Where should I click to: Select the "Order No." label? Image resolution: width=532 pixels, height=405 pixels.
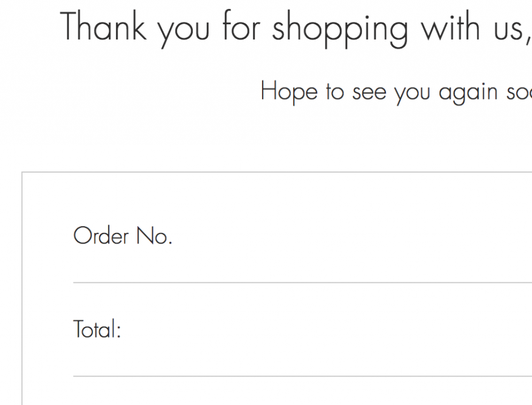[x=122, y=236]
